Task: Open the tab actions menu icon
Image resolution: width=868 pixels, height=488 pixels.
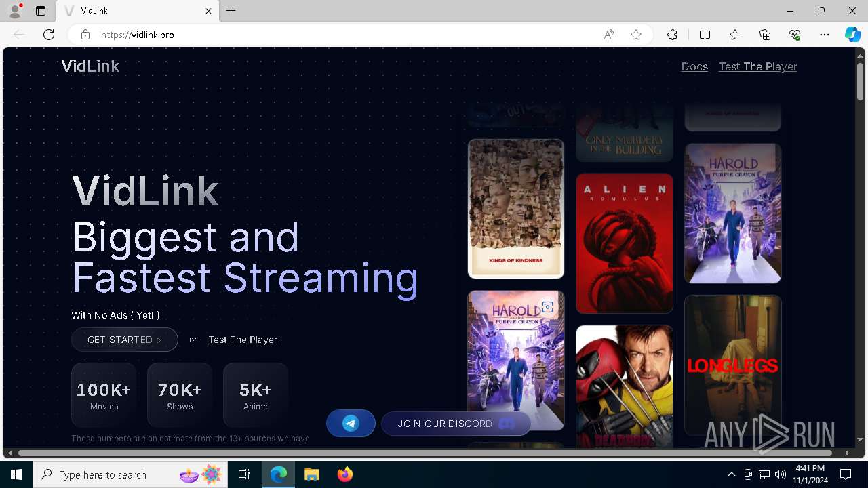Action: pyautogui.click(x=41, y=11)
